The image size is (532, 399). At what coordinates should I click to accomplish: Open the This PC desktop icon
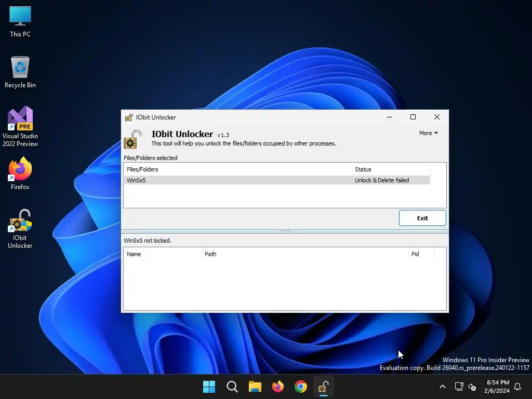pos(20,21)
